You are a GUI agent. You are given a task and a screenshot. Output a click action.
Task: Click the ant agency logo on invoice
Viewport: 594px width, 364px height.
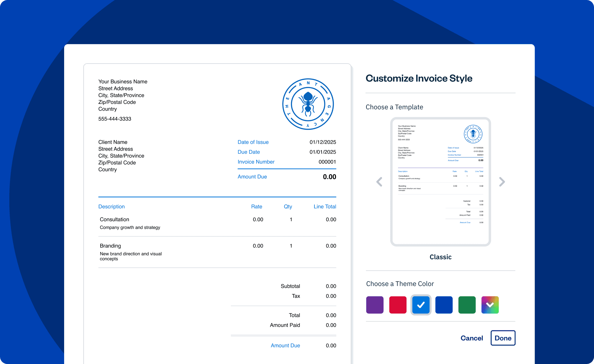(x=308, y=104)
